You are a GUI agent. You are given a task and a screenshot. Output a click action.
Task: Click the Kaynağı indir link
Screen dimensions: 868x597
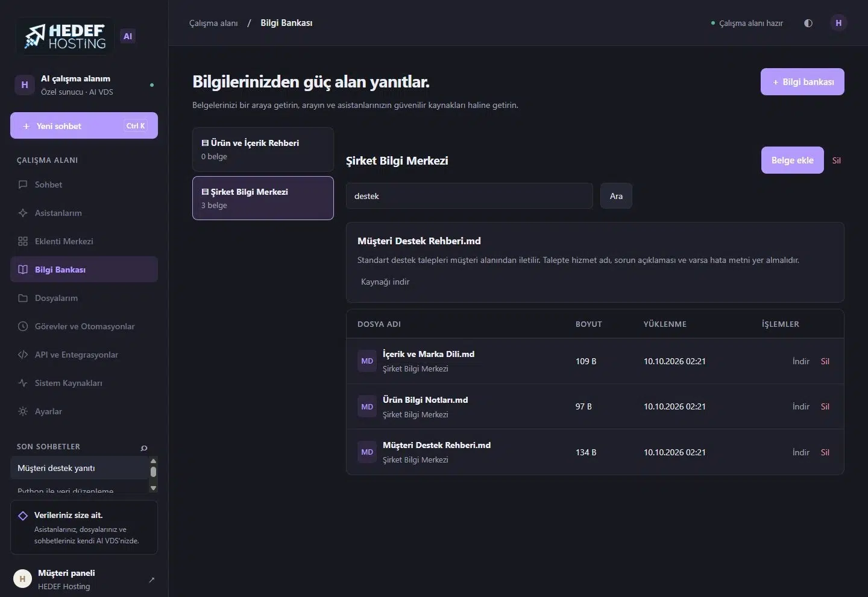385,282
